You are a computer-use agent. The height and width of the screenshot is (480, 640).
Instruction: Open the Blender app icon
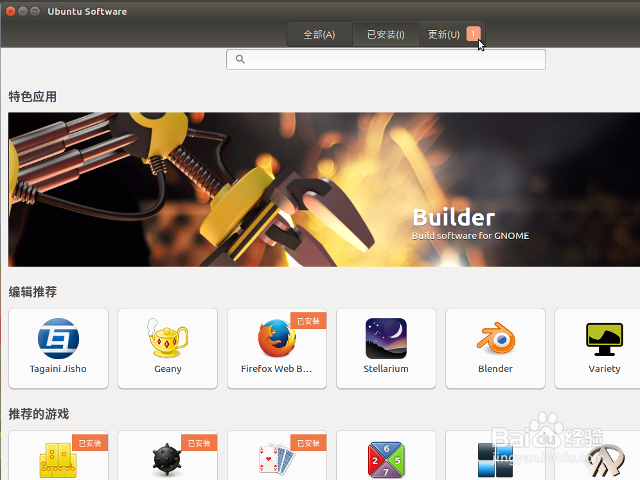(x=496, y=338)
